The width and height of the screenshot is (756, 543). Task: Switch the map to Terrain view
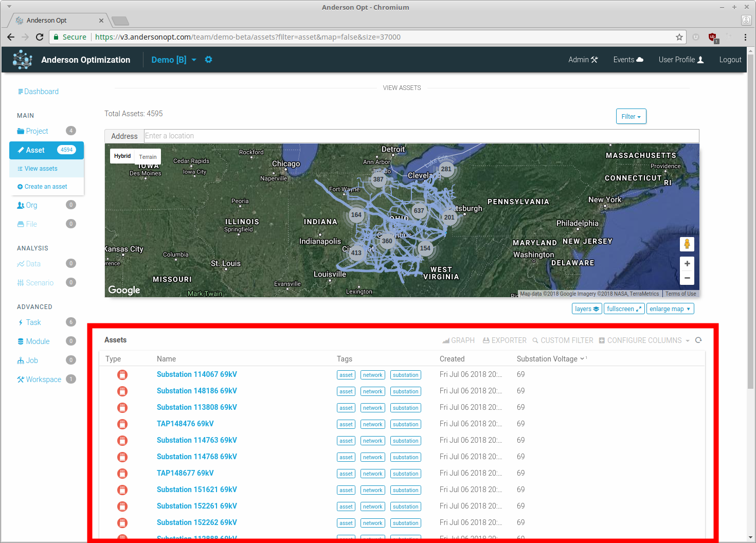(148, 157)
